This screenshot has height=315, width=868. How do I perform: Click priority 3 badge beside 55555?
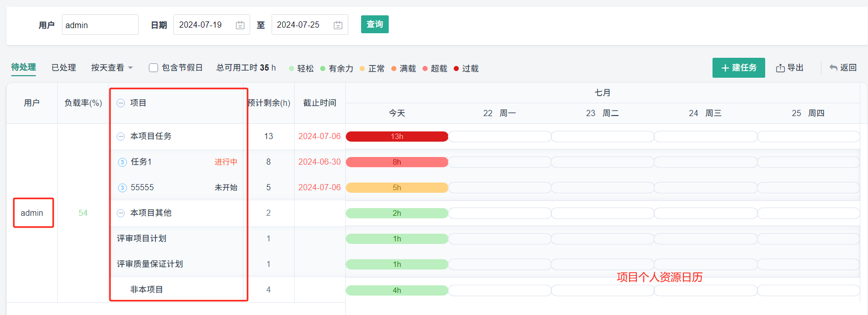pyautogui.click(x=122, y=188)
